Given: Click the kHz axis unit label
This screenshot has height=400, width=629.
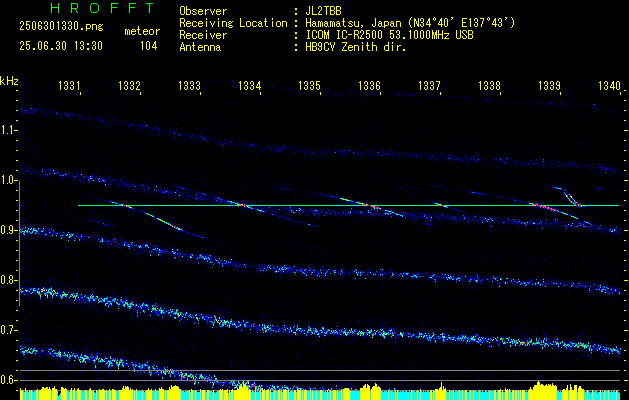Looking at the screenshot, I should (x=9, y=81).
